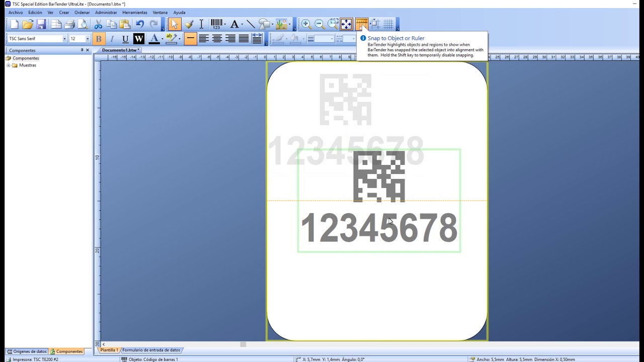This screenshot has height=362, width=644.
Task: Toggle the grid display
Action: [x=388, y=24]
